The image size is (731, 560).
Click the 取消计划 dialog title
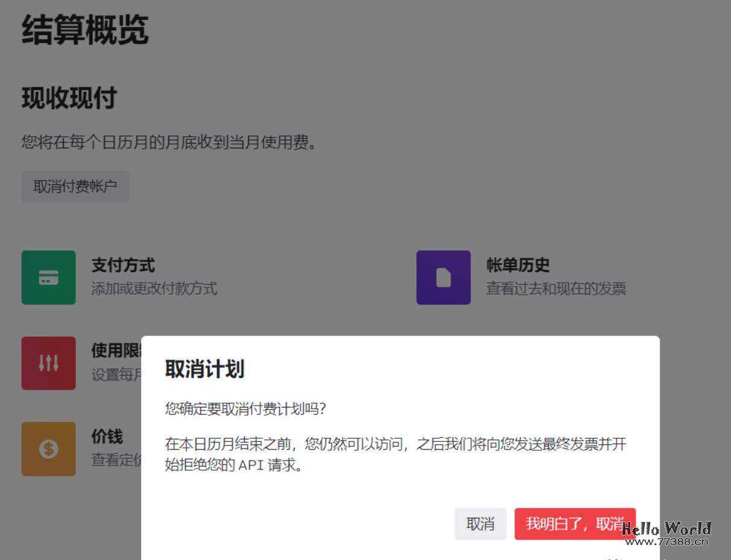[x=203, y=370]
